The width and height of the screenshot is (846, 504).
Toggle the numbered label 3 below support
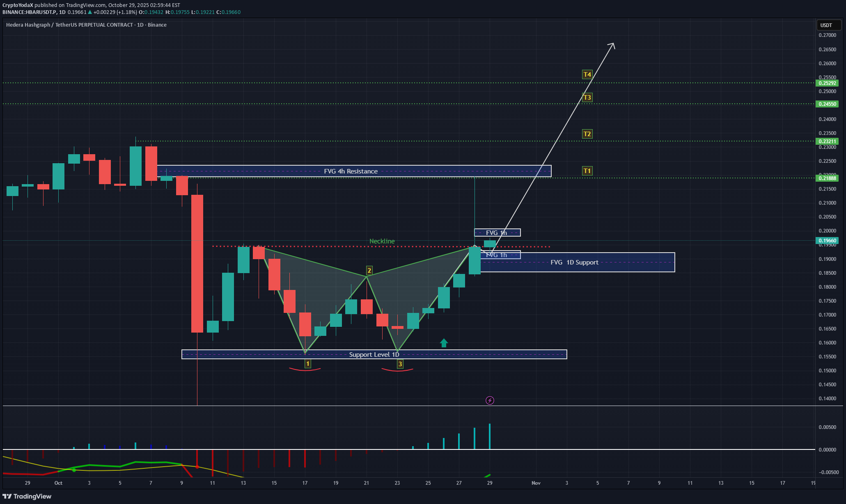coord(400,363)
